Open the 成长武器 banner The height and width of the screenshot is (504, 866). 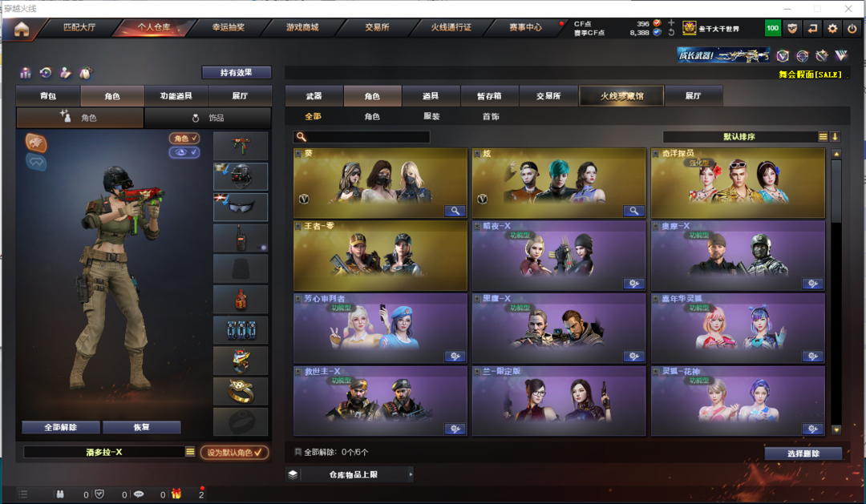coord(723,55)
